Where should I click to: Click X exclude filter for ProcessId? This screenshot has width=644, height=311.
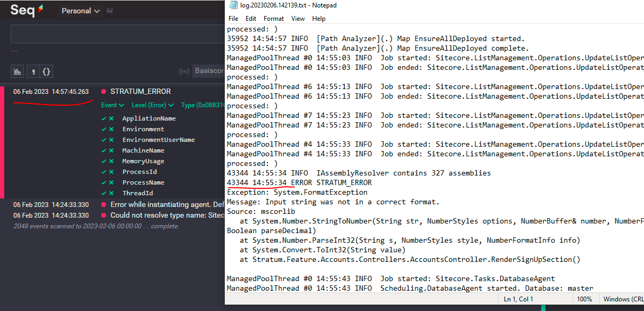pyautogui.click(x=111, y=172)
